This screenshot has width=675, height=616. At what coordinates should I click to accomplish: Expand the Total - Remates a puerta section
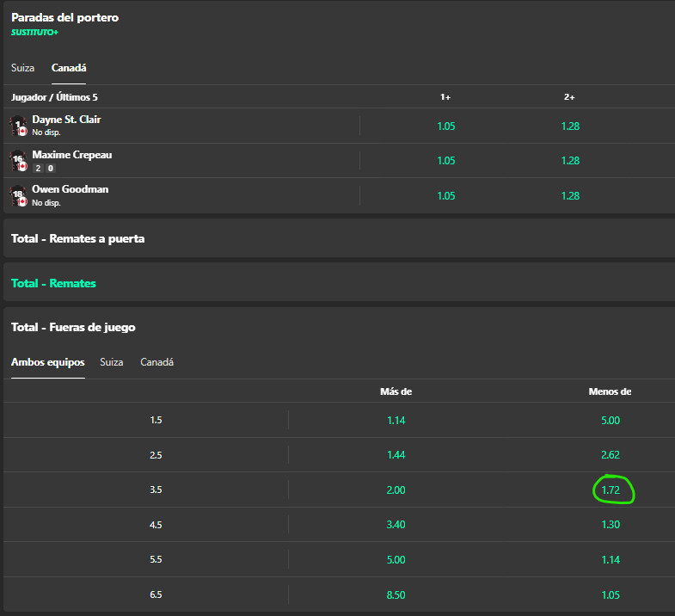click(78, 238)
